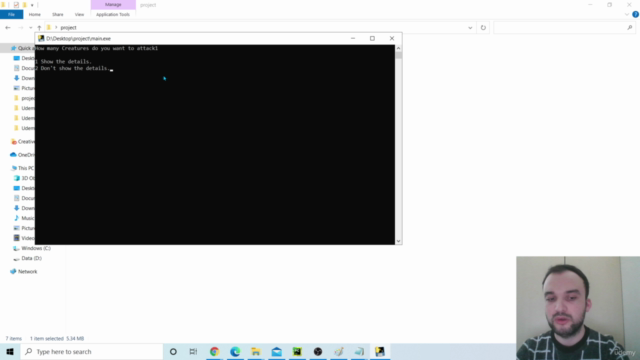
Task: Open the Mail app from taskbar
Action: pos(276,351)
